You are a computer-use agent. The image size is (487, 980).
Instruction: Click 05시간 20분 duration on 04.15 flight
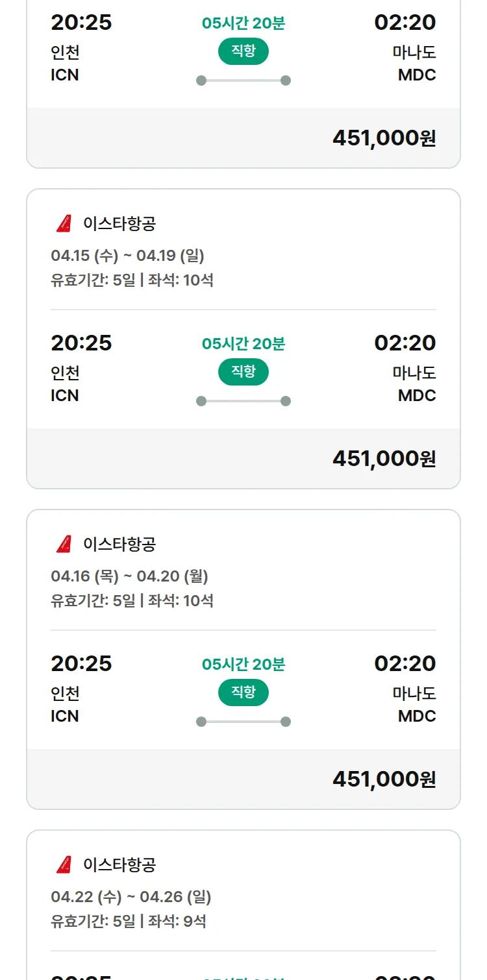point(243,344)
